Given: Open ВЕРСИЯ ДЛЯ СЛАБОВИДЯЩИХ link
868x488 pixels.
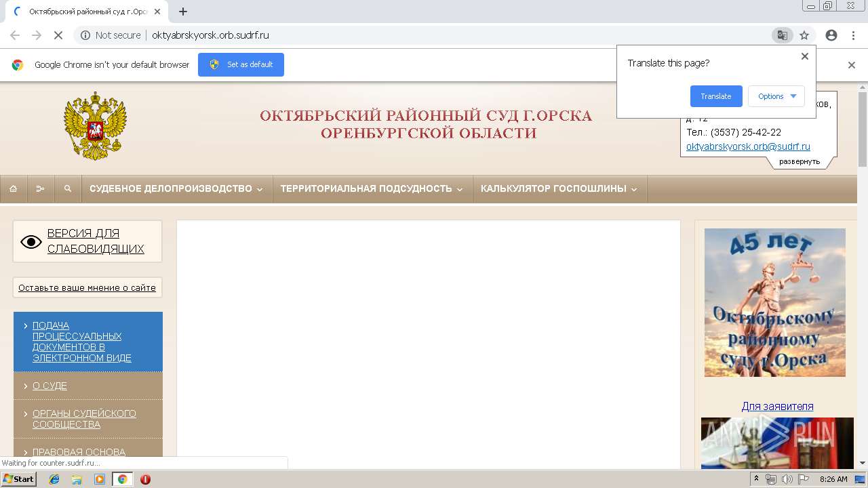Looking at the screenshot, I should [96, 241].
